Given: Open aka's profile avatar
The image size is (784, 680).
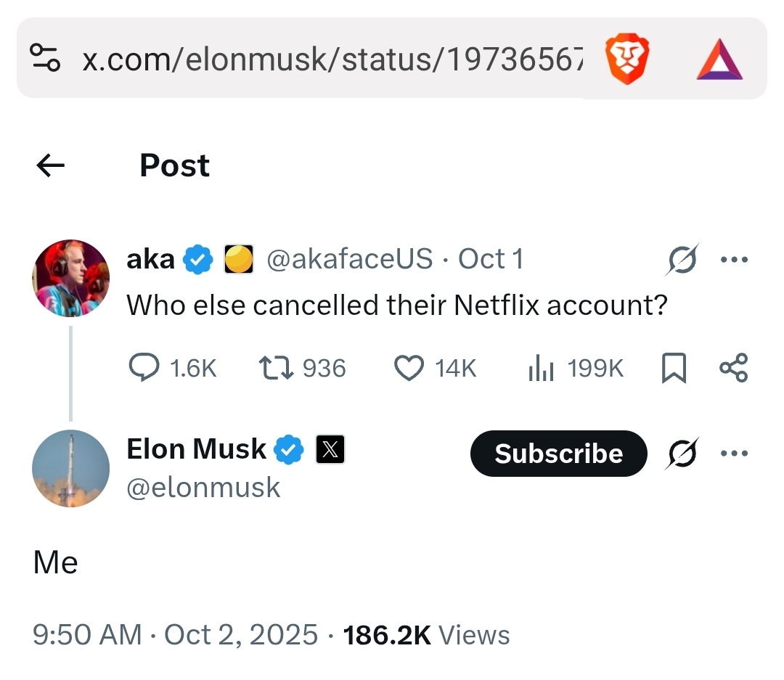Looking at the screenshot, I should (x=70, y=278).
